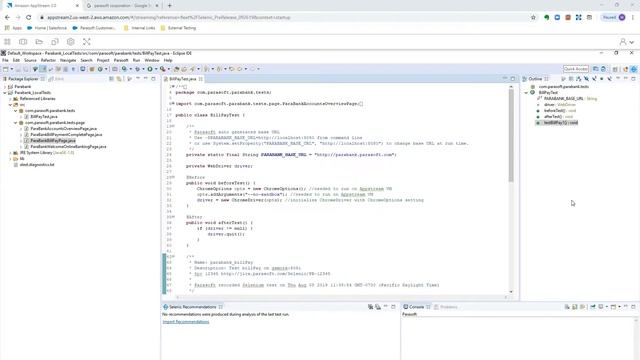The width and height of the screenshot is (640, 360).
Task: Click the editor scroll down arrow
Action: click(511, 292)
